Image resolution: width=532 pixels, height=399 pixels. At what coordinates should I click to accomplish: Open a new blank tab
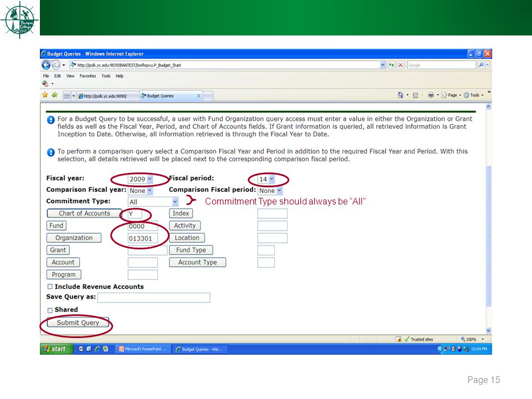click(208, 96)
